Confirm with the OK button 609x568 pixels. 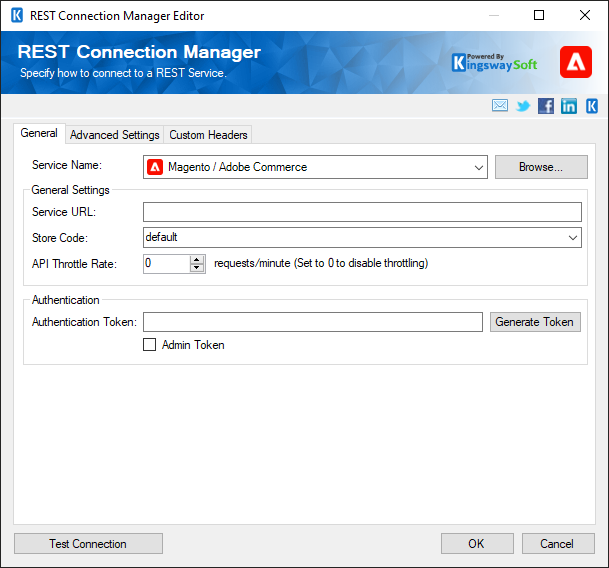coord(477,544)
